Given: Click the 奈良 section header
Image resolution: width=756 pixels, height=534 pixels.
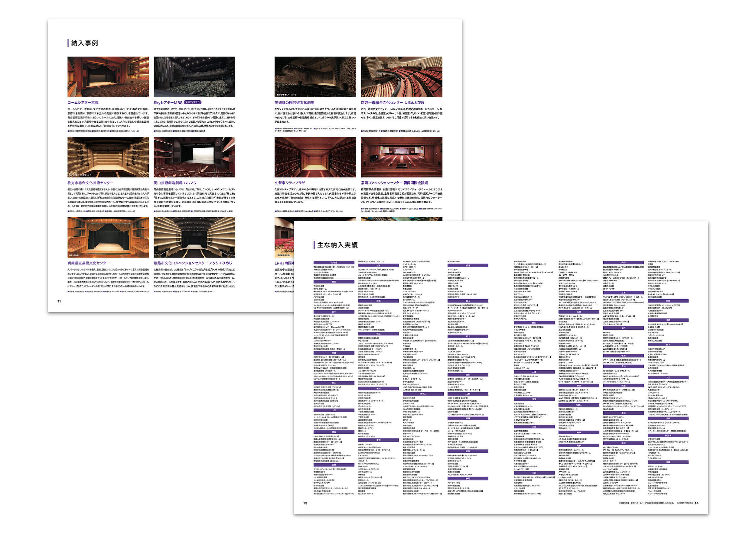Looking at the screenshot, I should (x=579, y=386).
